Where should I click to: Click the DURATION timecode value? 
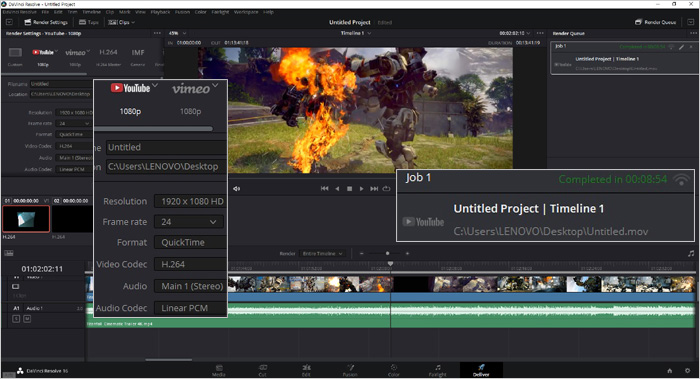pos(528,43)
